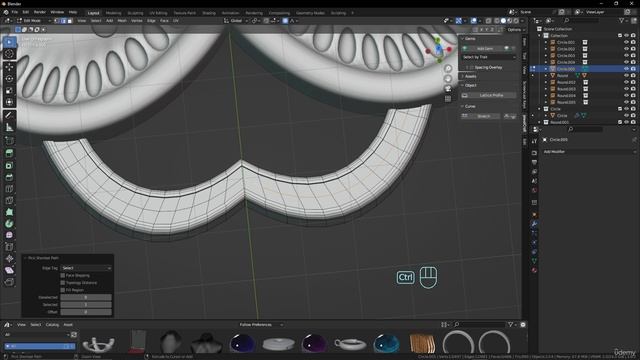Select the Inset Faces tool
This screenshot has height=360, width=640.
tap(9, 165)
